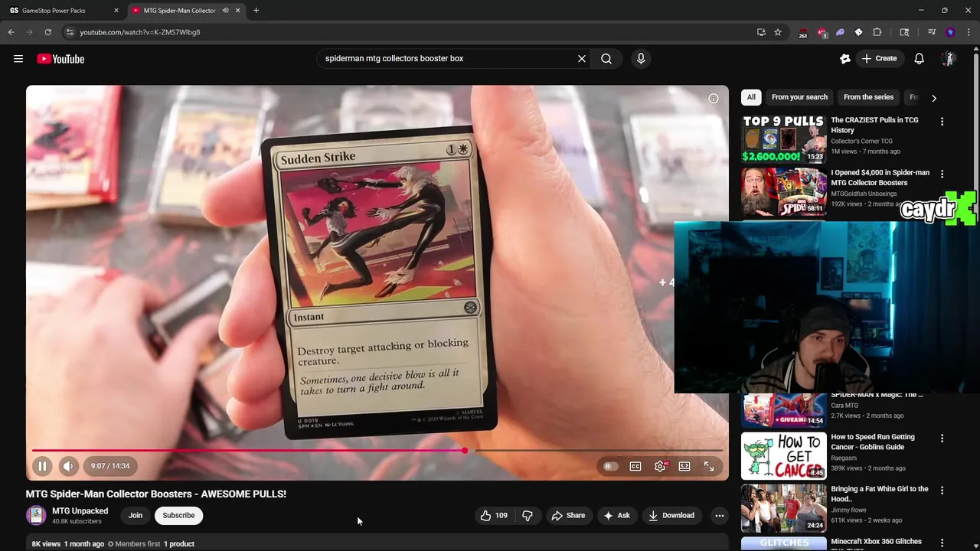The height and width of the screenshot is (551, 980).
Task: Pause the video
Action: [x=42, y=466]
